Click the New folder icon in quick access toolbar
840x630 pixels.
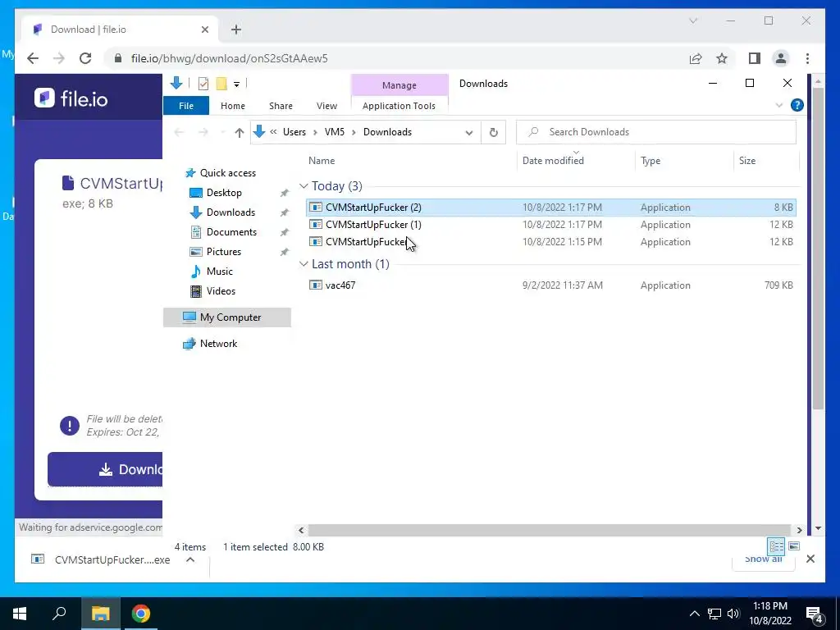coord(221,84)
